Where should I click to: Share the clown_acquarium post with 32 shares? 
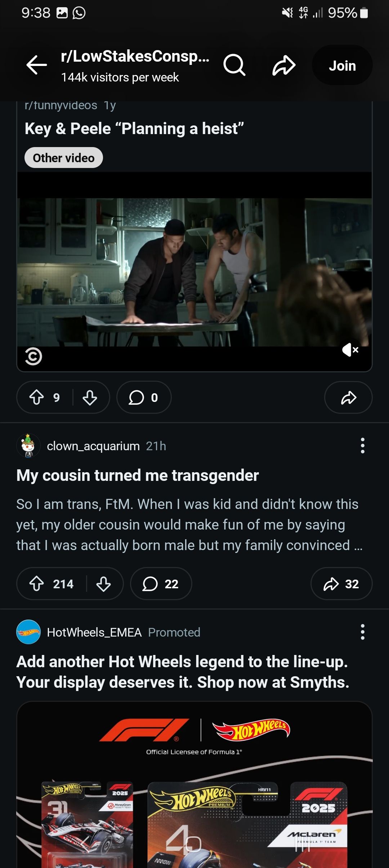341,584
